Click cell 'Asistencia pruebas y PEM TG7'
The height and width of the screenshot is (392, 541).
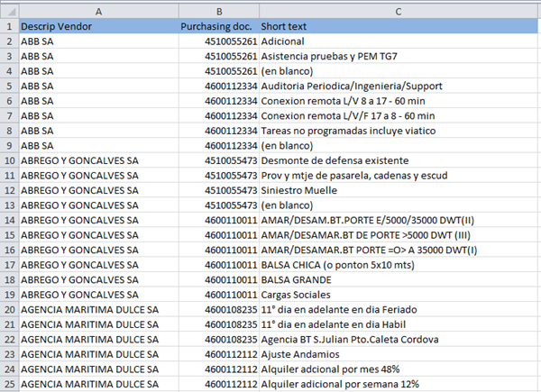(399, 56)
